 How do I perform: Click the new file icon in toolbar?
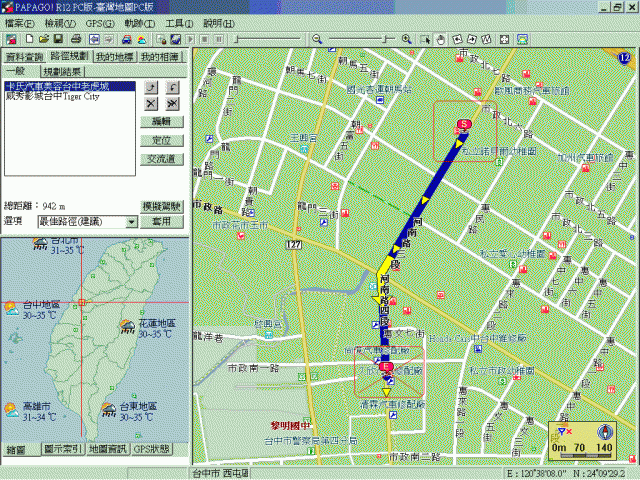tap(29, 39)
